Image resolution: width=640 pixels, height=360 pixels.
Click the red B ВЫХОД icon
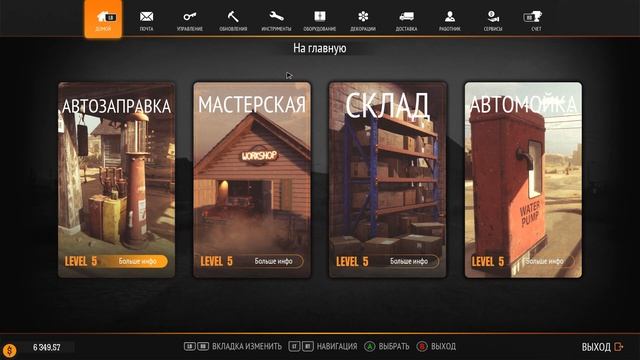point(422,347)
